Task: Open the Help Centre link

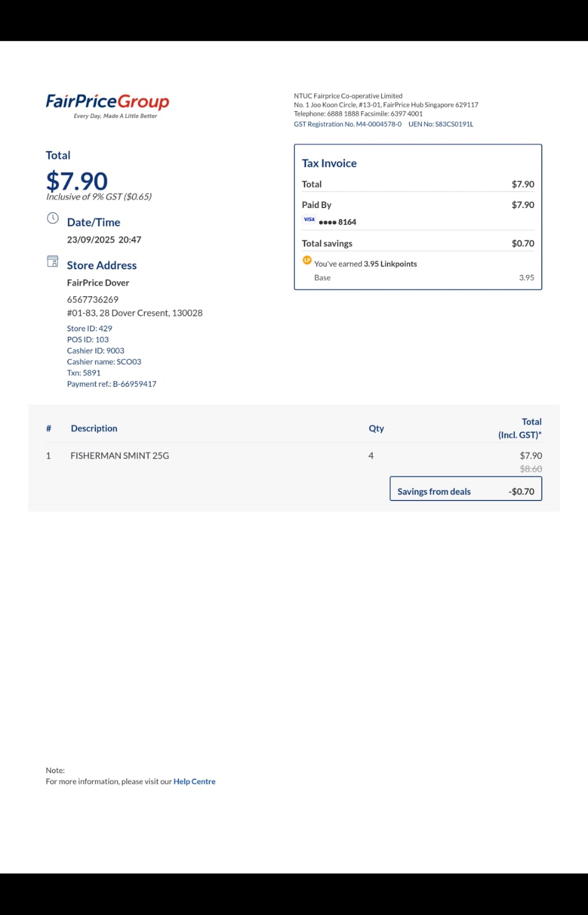Action: 194,781
